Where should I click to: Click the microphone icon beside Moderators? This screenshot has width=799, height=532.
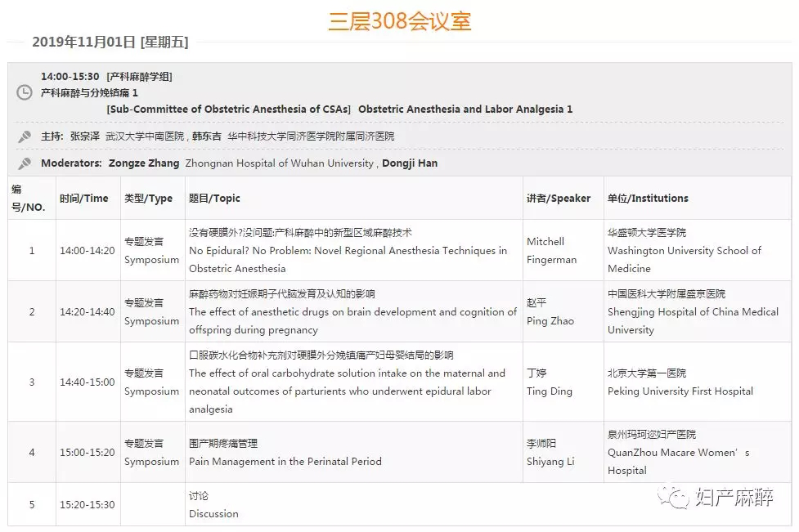pyautogui.click(x=25, y=163)
